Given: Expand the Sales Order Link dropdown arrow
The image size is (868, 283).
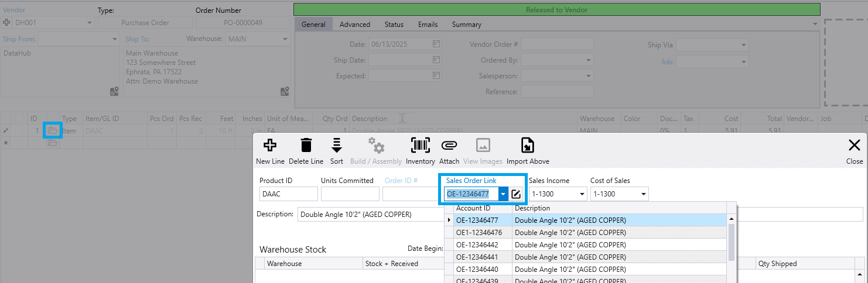Looking at the screenshot, I should 503,194.
